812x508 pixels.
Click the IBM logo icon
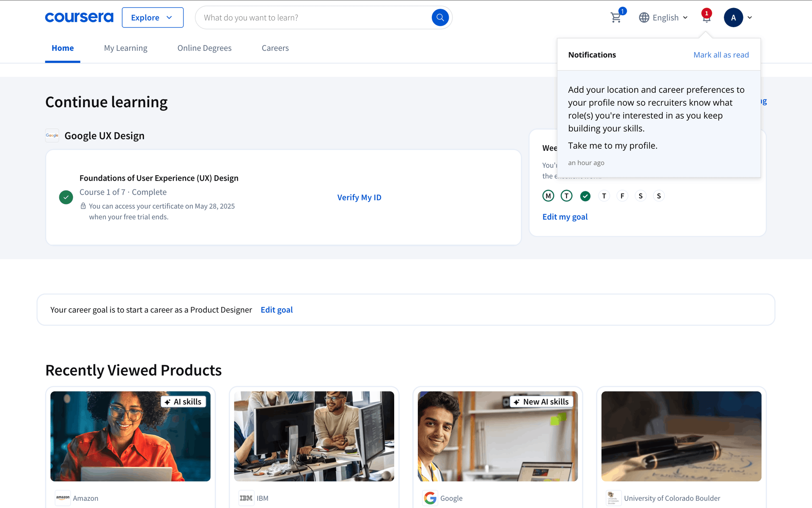pyautogui.click(x=246, y=498)
